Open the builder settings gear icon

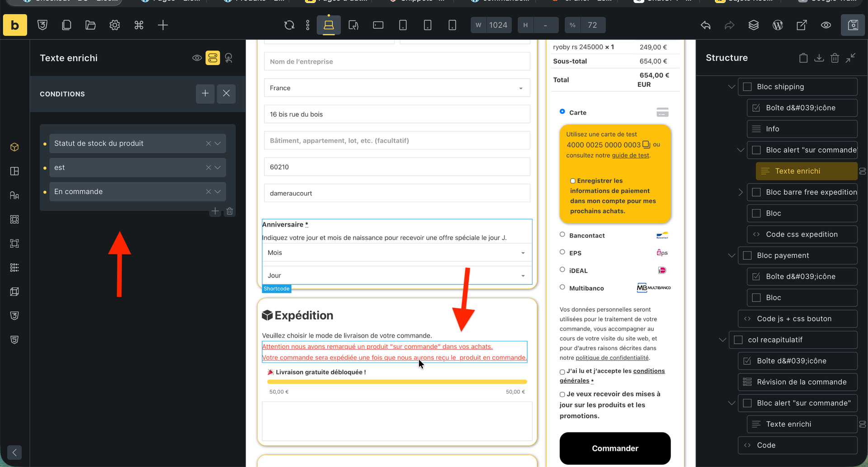point(114,25)
